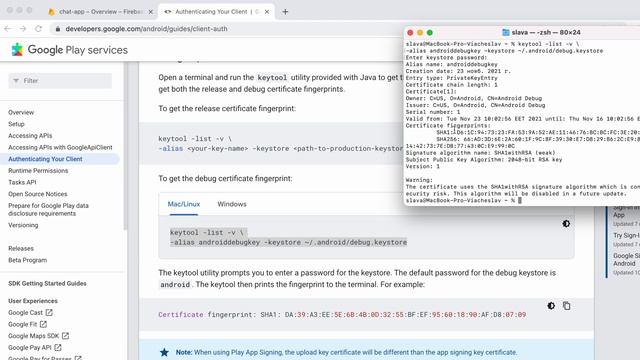Select Authenticating Your Client in the sidebar

coord(45,159)
